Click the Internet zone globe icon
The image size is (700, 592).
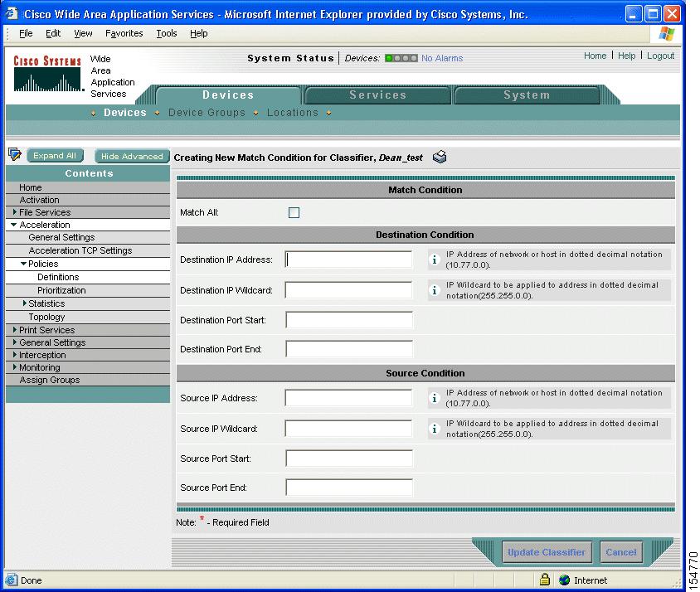[564, 580]
